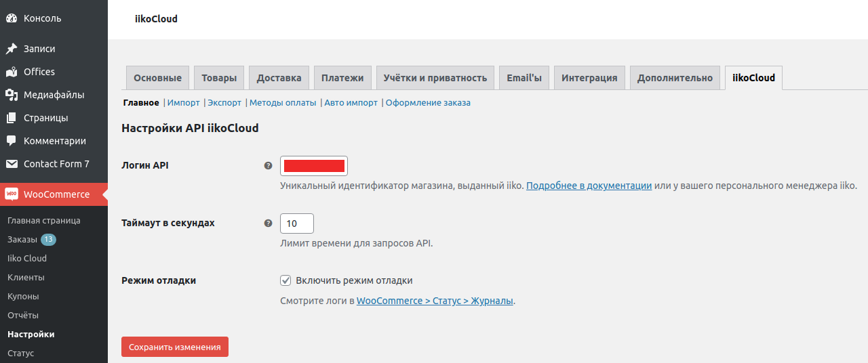Click the Таймаут в секундах number field
Screen dimensions: 868x363
[297, 223]
